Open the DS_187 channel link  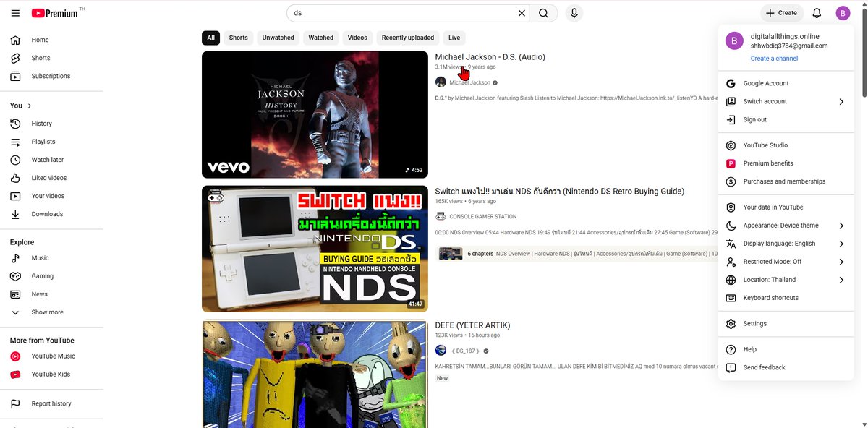465,351
